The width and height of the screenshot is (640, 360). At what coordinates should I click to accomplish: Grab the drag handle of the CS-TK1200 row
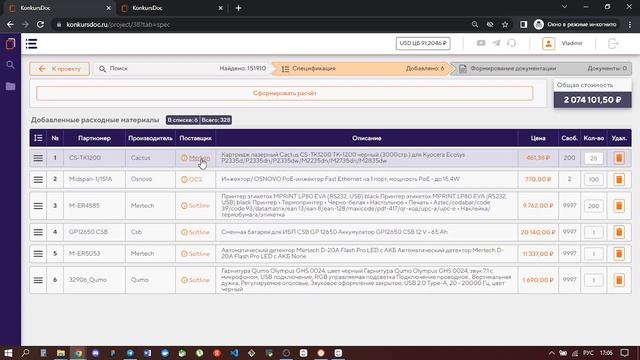click(x=38, y=158)
